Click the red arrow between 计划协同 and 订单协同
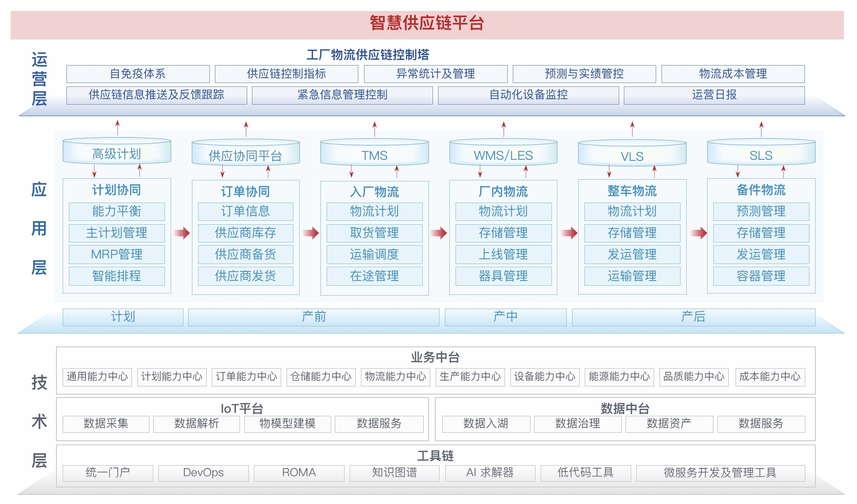 [182, 233]
